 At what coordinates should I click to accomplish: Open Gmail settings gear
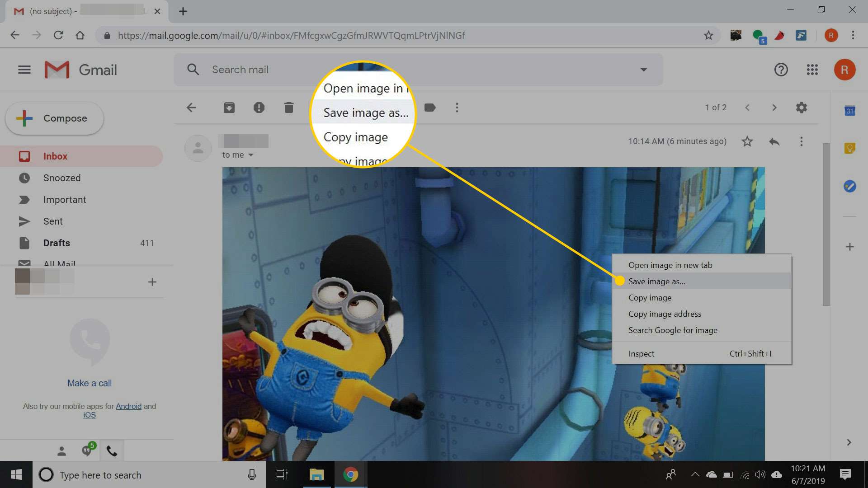click(x=802, y=108)
